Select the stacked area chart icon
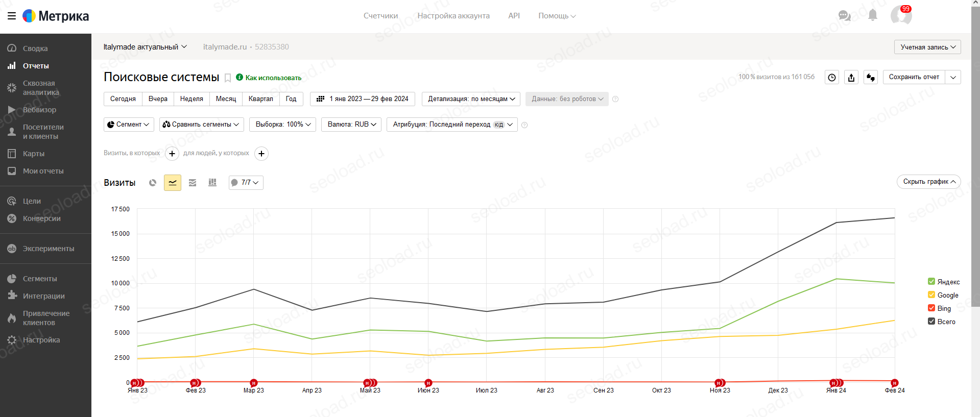Image resolution: width=980 pixels, height=417 pixels. [193, 183]
